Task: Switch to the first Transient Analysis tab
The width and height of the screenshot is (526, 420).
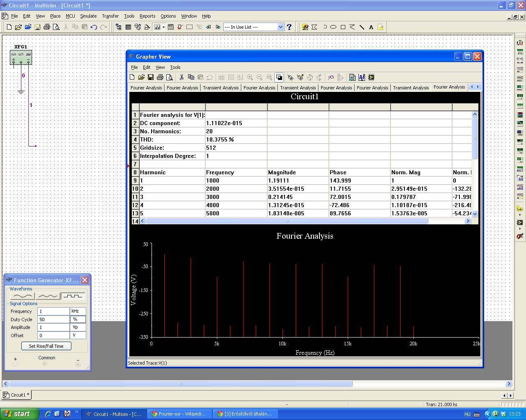Action: click(x=221, y=88)
